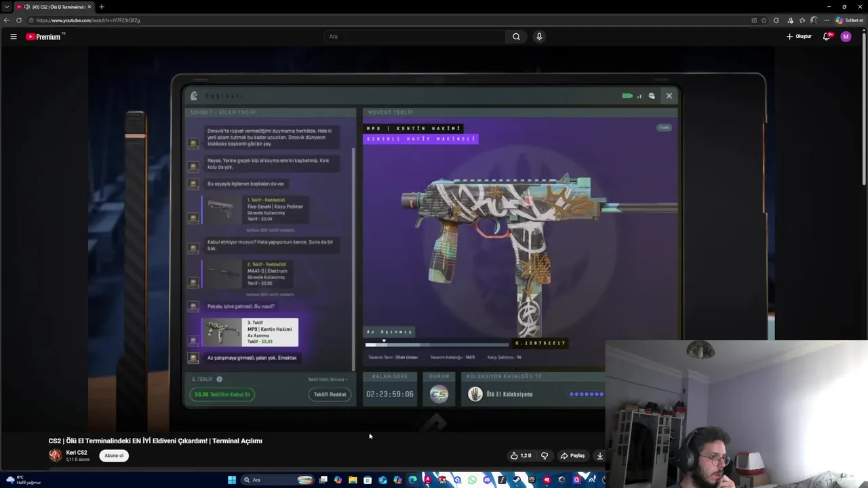
Task: Click the YouTube search magnifier button
Action: click(x=516, y=37)
